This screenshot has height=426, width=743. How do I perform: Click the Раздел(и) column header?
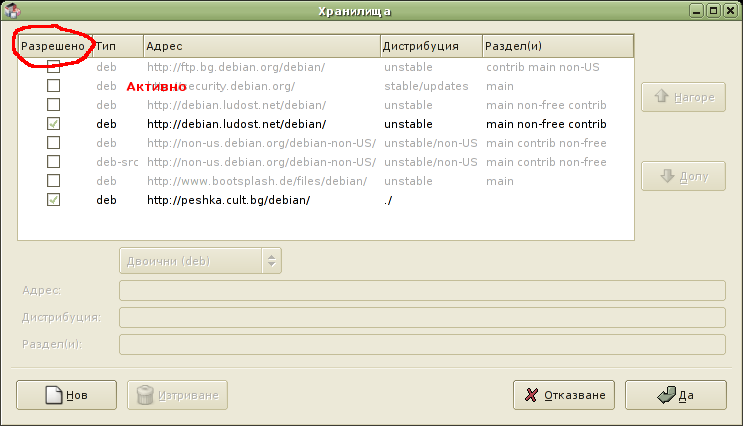pos(556,46)
